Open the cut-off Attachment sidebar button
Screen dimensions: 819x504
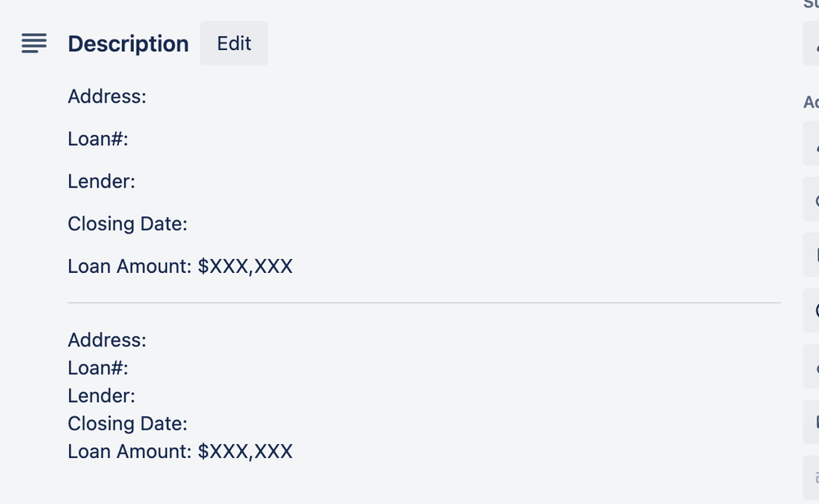[811, 366]
